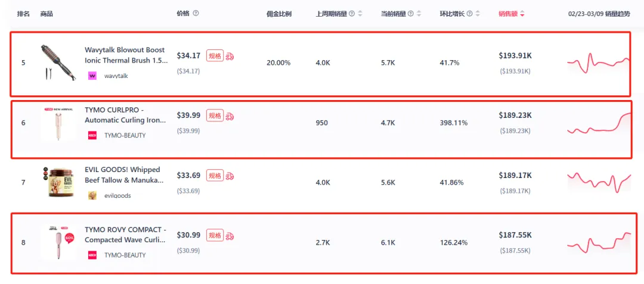Open TYMO-BEAUTY shop in rank 8 row
The image size is (644, 284).
tap(125, 255)
